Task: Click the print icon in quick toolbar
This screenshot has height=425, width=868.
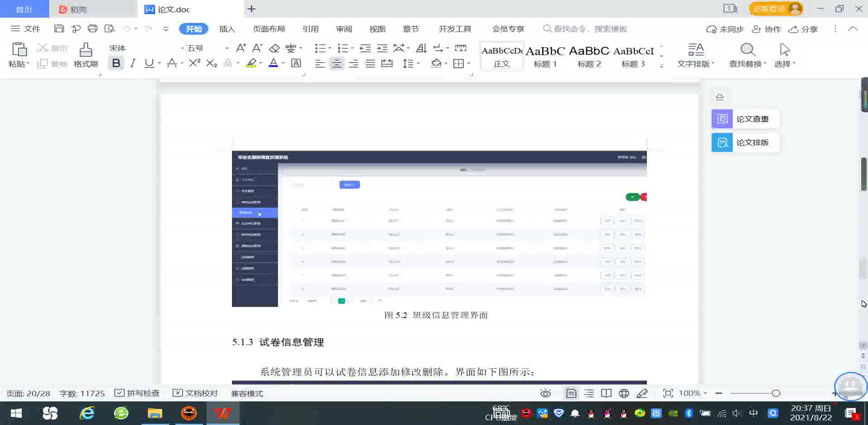Action: click(x=92, y=29)
